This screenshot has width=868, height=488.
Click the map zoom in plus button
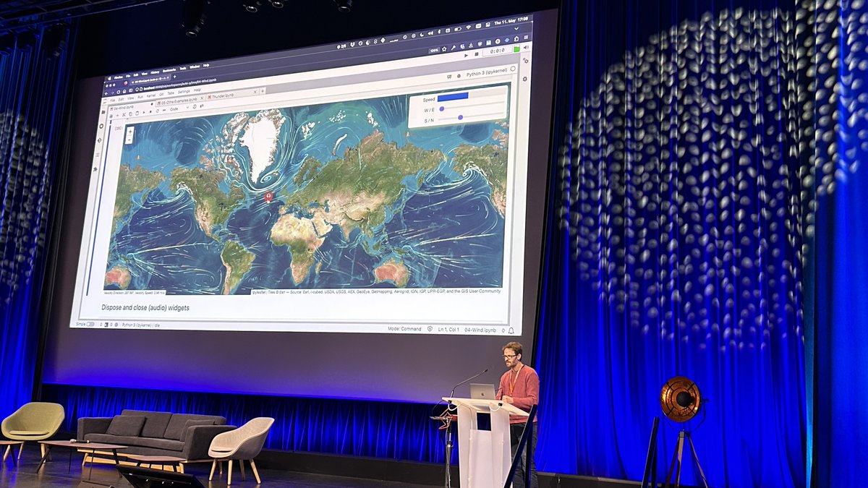pos(130,132)
